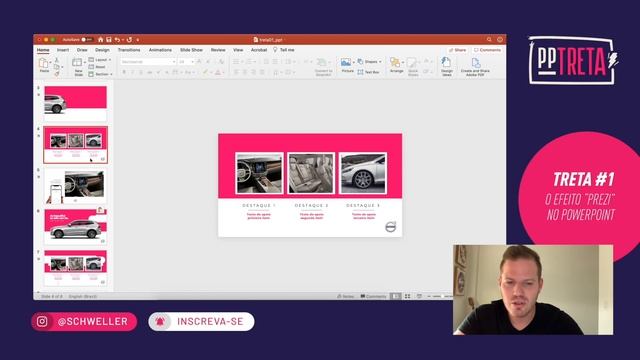Click the Format Painter brush icon
Viewport: 640px width, 360px height.
(57, 74)
